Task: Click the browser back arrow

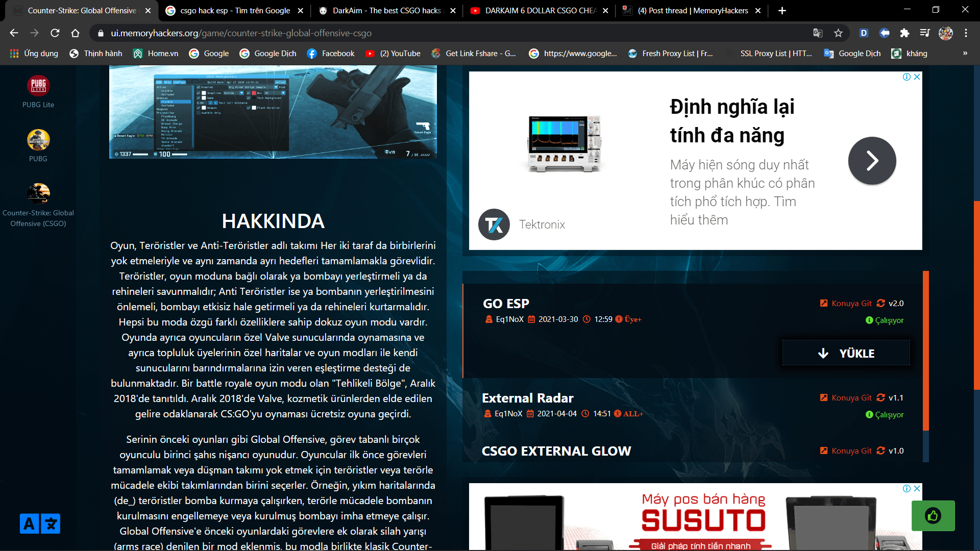Action: (14, 33)
